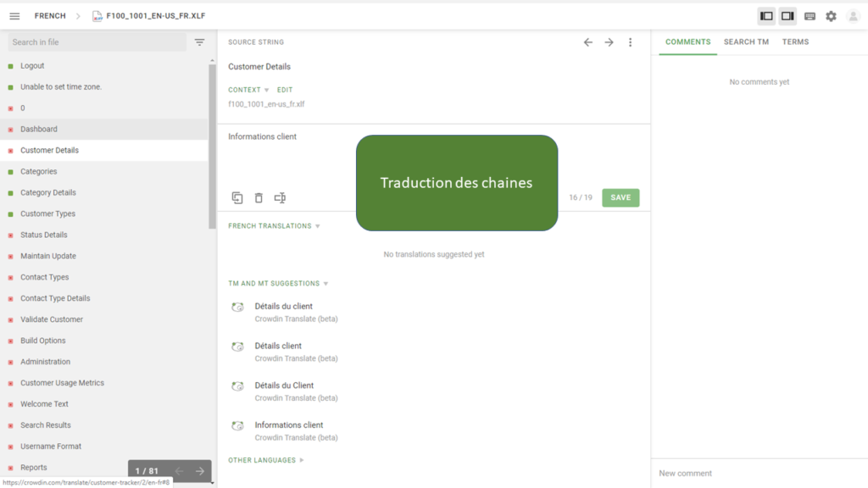Use the 'Détails du client' MT suggestion icon
The height and width of the screenshot is (488, 868).
coord(237,307)
